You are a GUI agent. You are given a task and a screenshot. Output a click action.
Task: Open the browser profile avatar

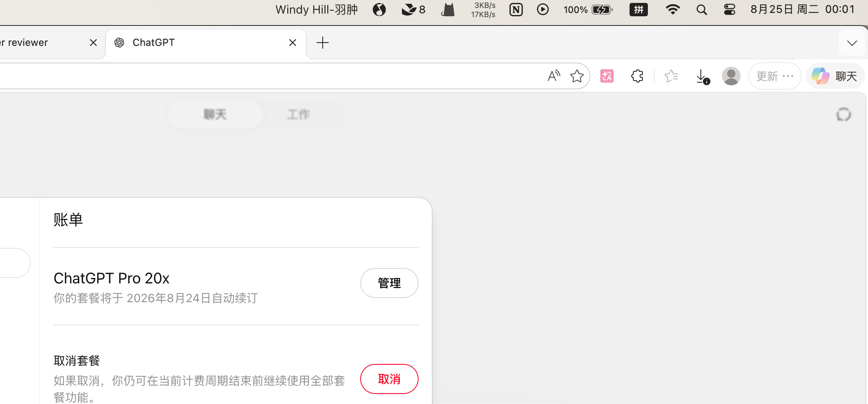click(731, 76)
